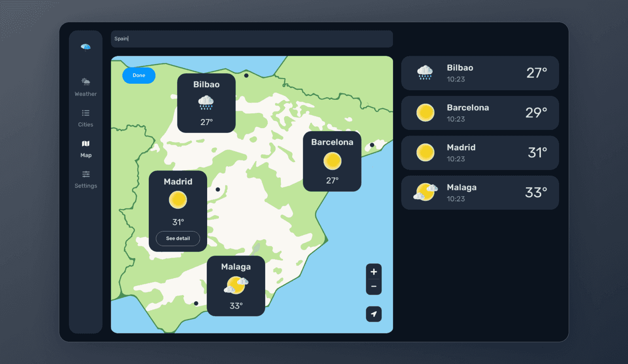Click the Malaga map location dot
This screenshot has height=364, width=628.
click(196, 303)
